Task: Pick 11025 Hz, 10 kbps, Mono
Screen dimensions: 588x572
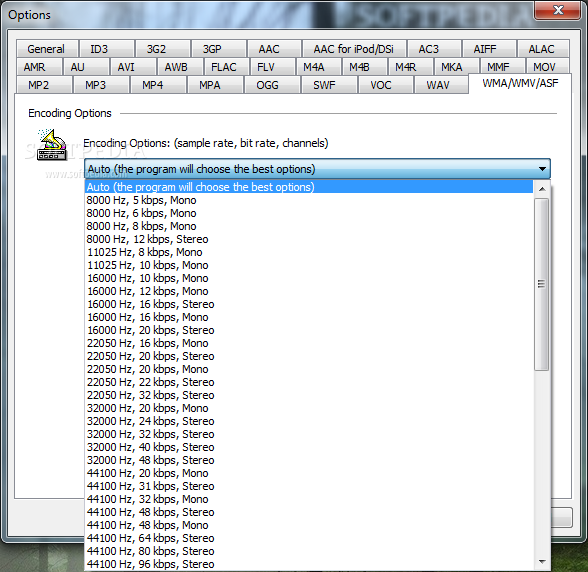Action: pos(309,265)
